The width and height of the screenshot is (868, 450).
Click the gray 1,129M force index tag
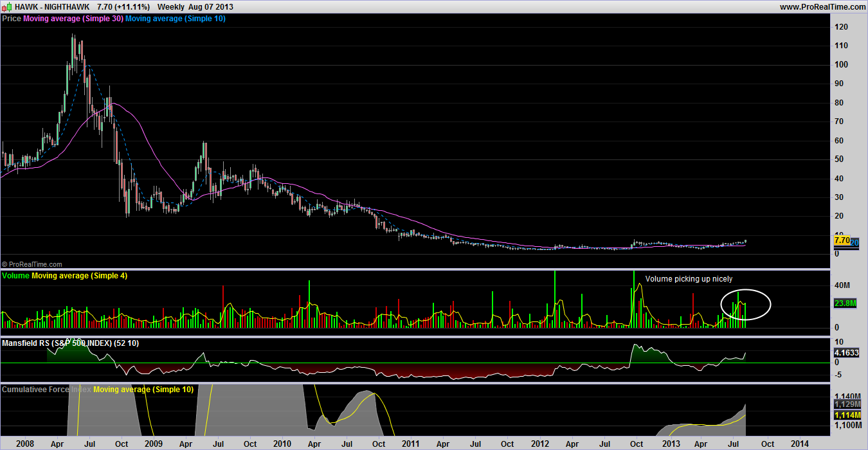click(x=845, y=404)
